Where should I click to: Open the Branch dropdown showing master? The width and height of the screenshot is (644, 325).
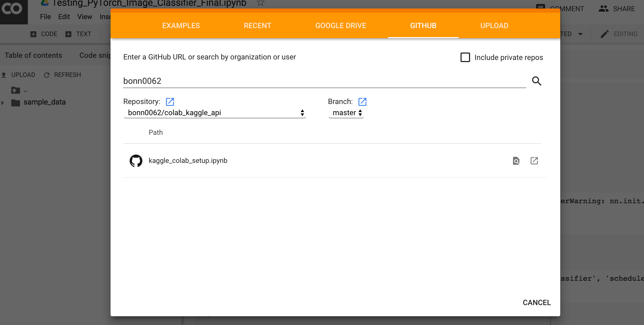pos(346,113)
